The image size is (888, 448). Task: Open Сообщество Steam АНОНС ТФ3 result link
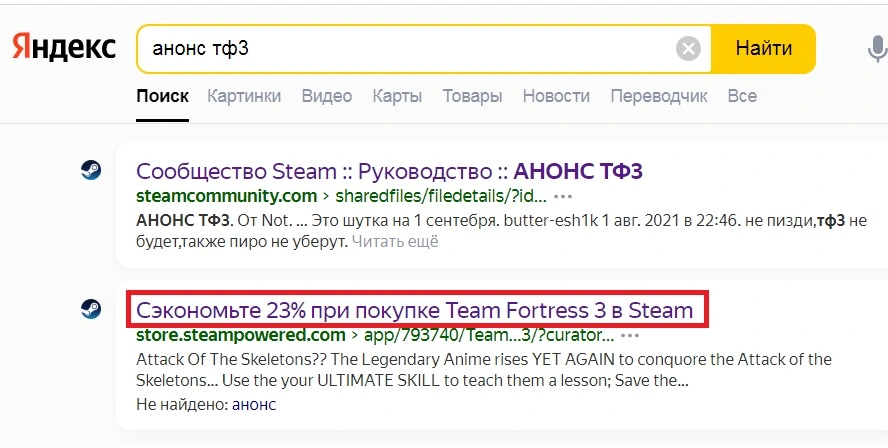390,171
